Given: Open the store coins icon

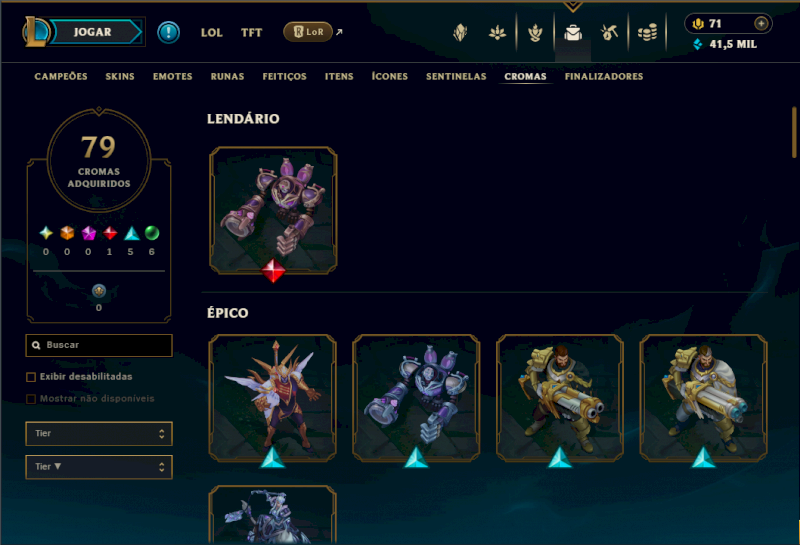Looking at the screenshot, I should coord(647,33).
